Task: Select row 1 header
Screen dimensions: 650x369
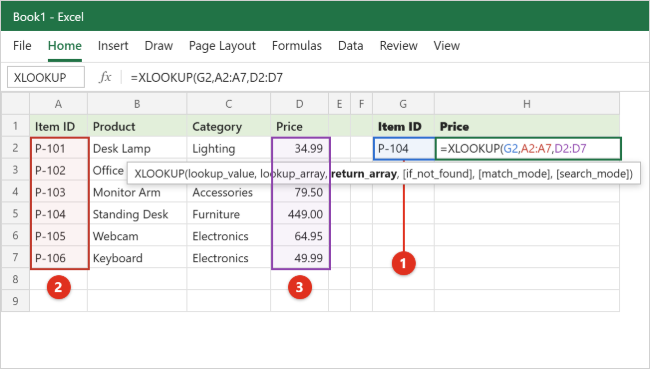Action: (x=15, y=126)
